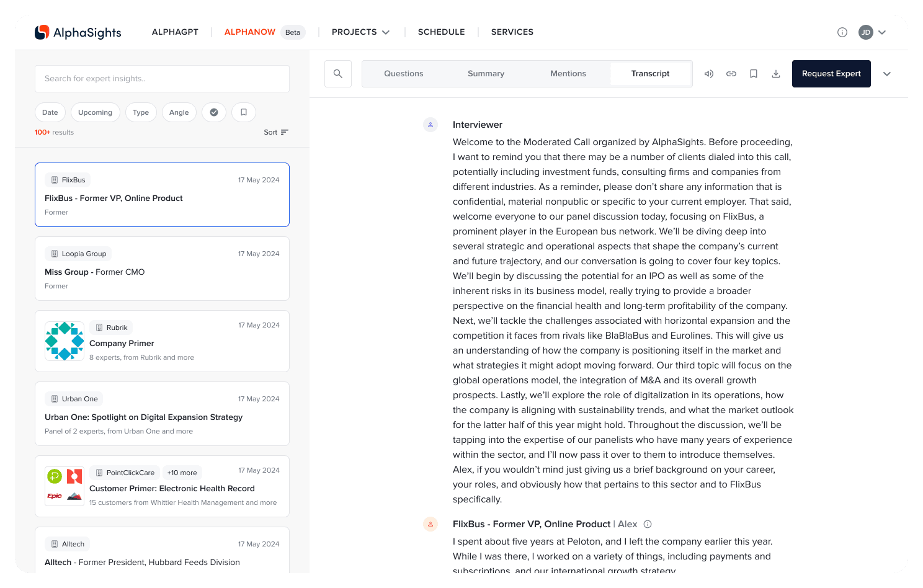Click the Request Expert button

coord(831,74)
